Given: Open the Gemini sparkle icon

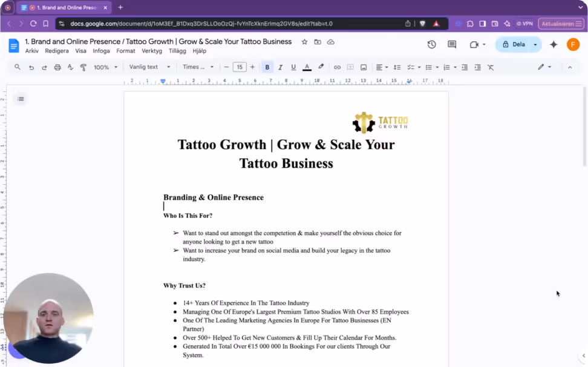Looking at the screenshot, I should point(554,45).
